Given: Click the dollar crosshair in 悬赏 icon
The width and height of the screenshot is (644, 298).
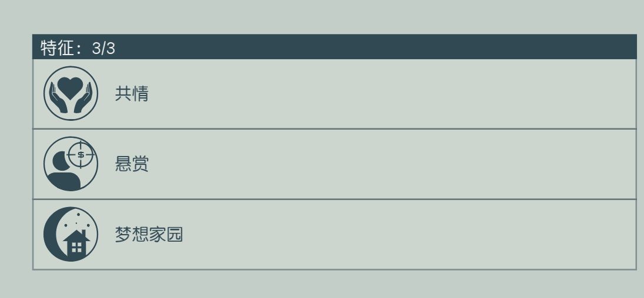Looking at the screenshot, I should click(80, 155).
